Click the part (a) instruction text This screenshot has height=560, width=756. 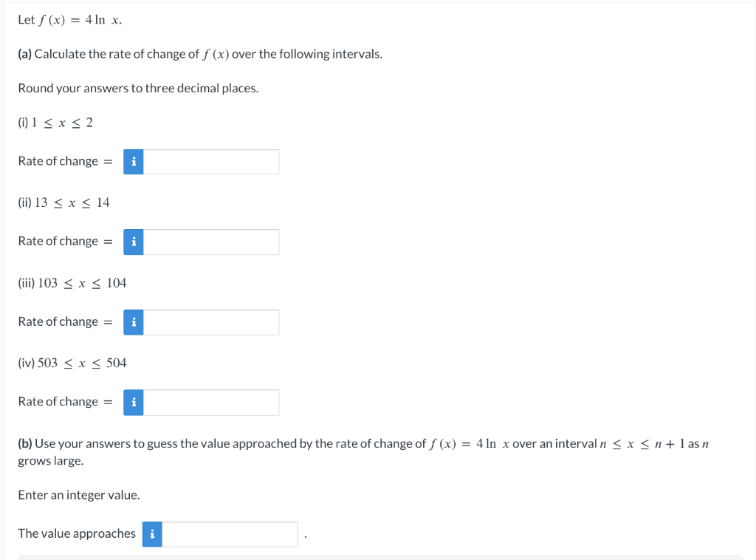tap(199, 53)
